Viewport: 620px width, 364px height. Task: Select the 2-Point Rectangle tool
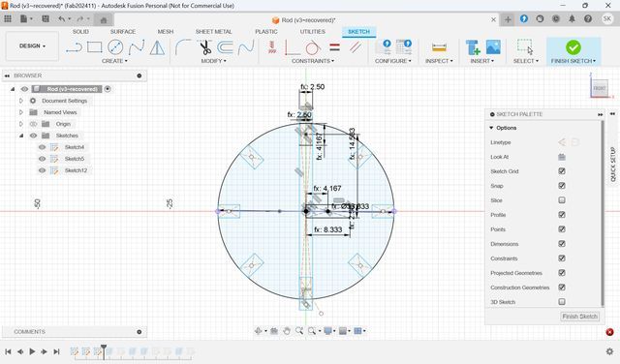click(95, 47)
